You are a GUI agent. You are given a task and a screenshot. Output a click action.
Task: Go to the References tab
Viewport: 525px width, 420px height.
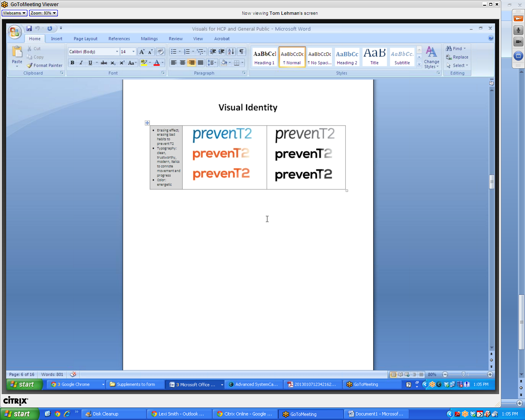pyautogui.click(x=119, y=39)
